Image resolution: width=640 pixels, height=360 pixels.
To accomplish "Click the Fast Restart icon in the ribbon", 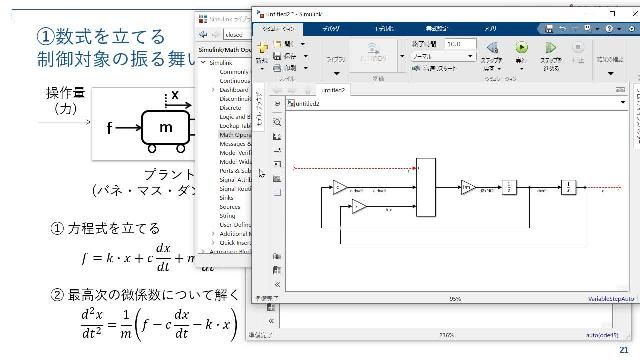I will click(416, 68).
